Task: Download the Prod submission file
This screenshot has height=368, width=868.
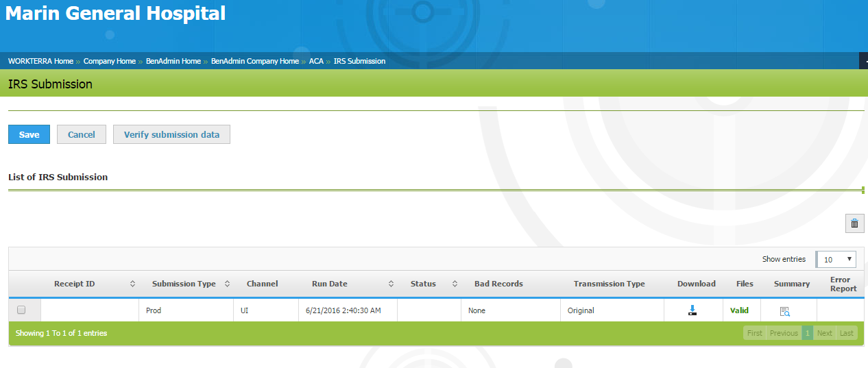Action: point(692,310)
